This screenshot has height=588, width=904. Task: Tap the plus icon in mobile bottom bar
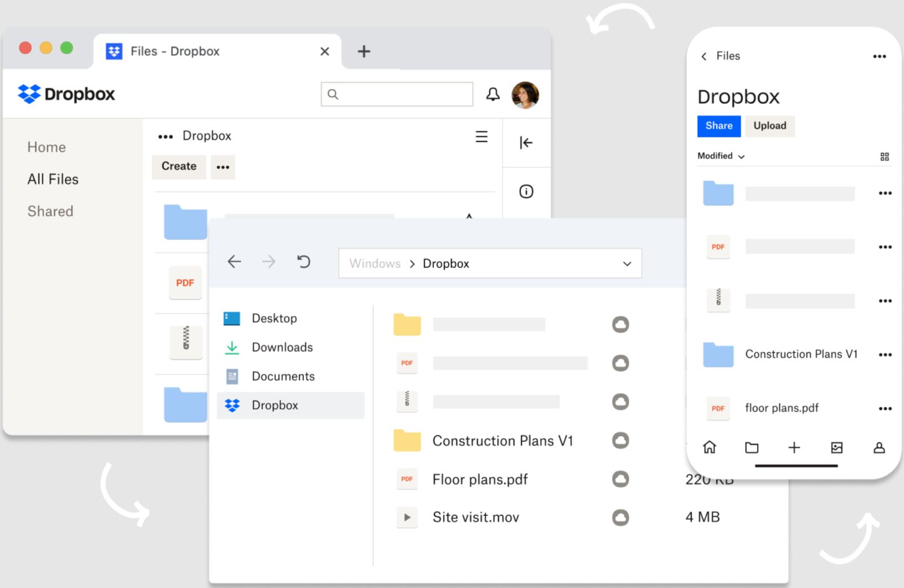point(794,448)
